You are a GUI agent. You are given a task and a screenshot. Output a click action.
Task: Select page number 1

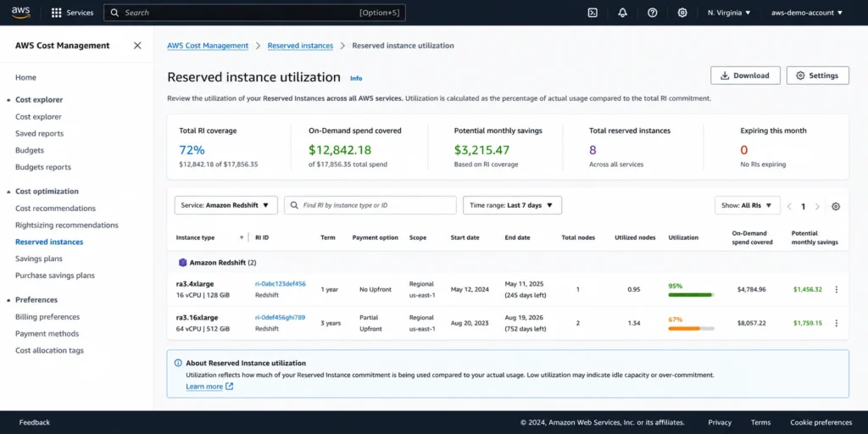click(x=803, y=207)
